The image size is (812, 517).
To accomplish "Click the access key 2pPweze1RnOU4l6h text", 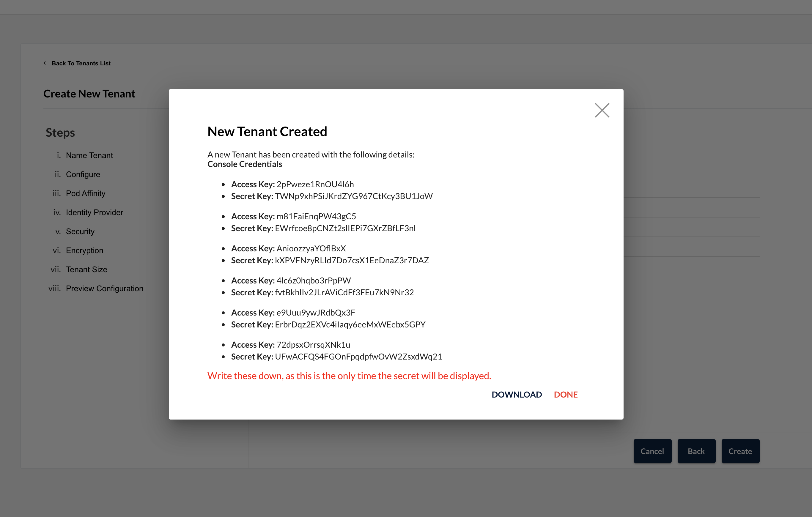I will click(x=315, y=184).
